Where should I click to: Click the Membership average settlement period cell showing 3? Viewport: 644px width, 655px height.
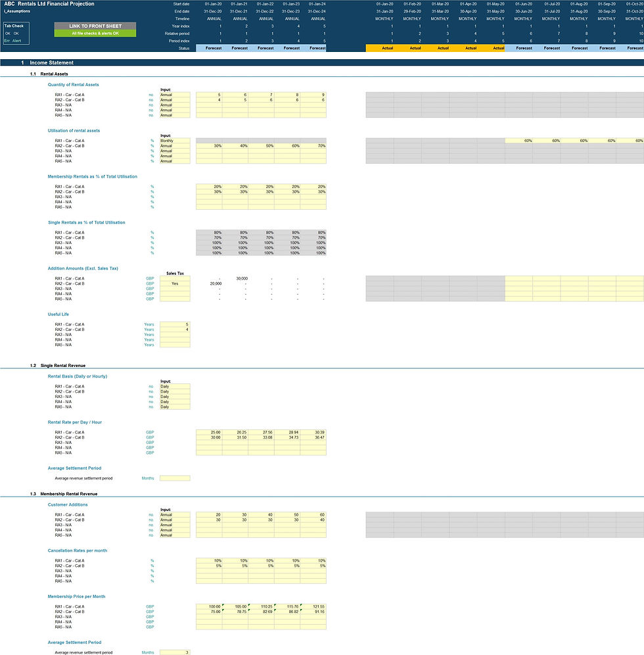coord(175,652)
